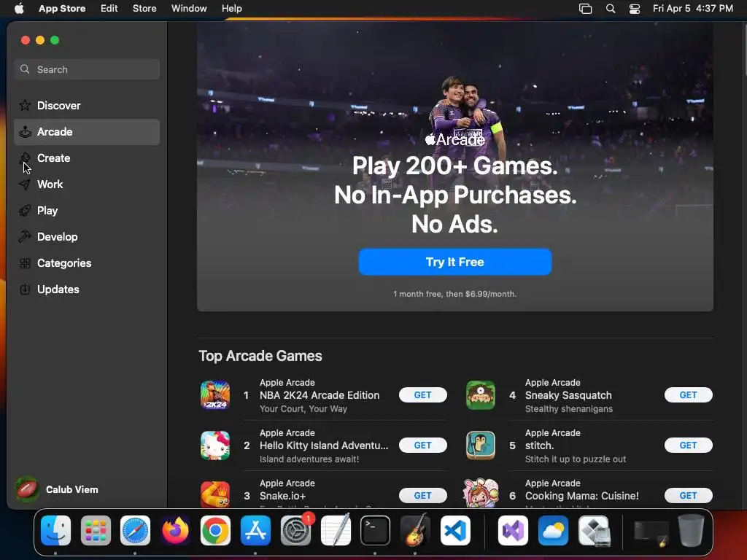
Task: Open Hello Kitty Island Adventure app icon
Action: 215,446
